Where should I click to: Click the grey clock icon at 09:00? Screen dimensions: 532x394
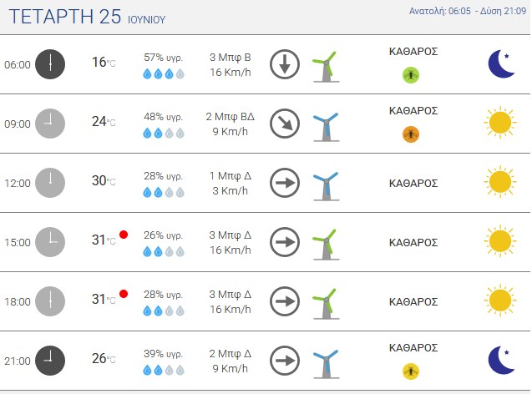click(50, 124)
